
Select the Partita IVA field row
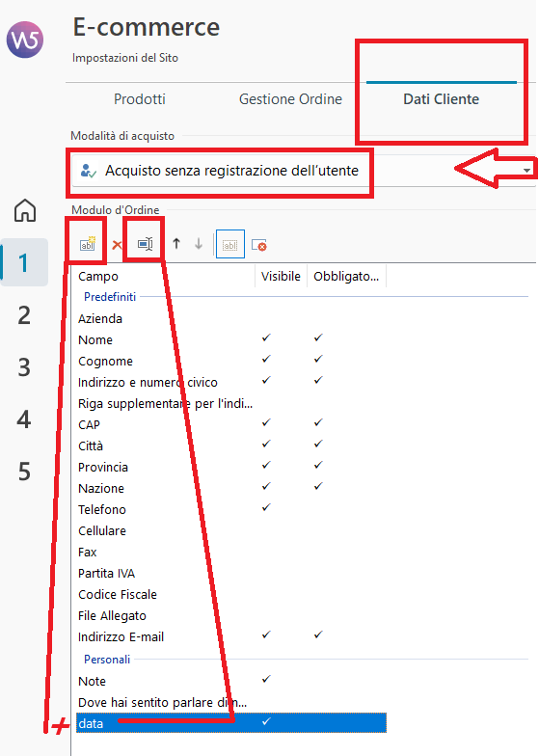[231, 573]
